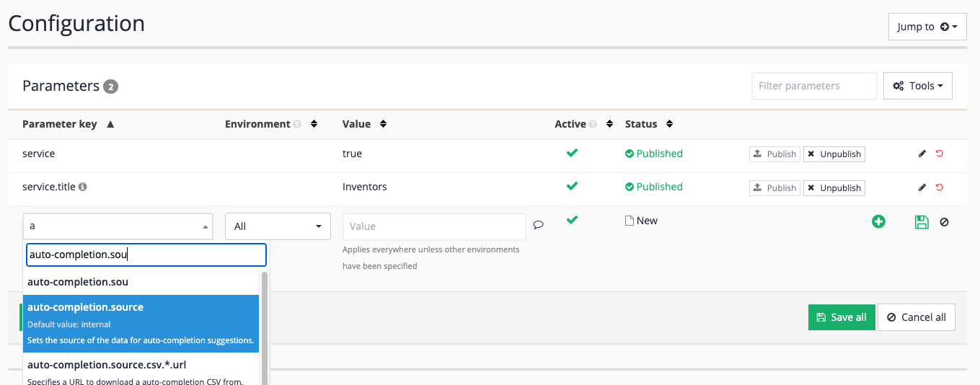Click the Published status of service.title
The height and width of the screenshot is (385, 980).
[653, 187]
